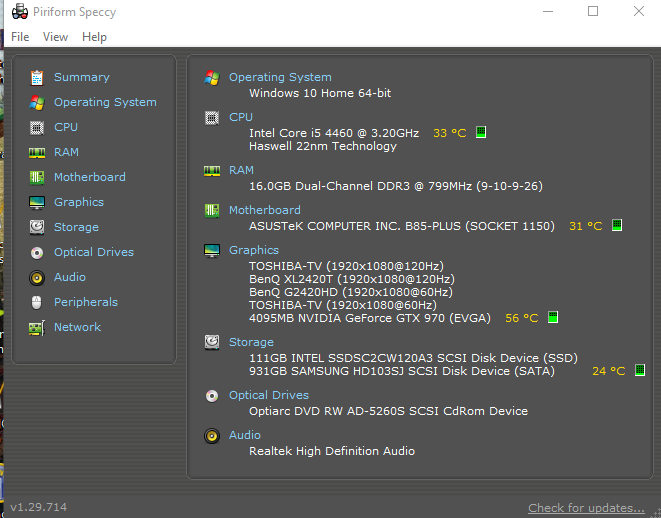Screen dimensions: 661x518
Task: Open the RAM section from sidebar
Action: (66, 152)
